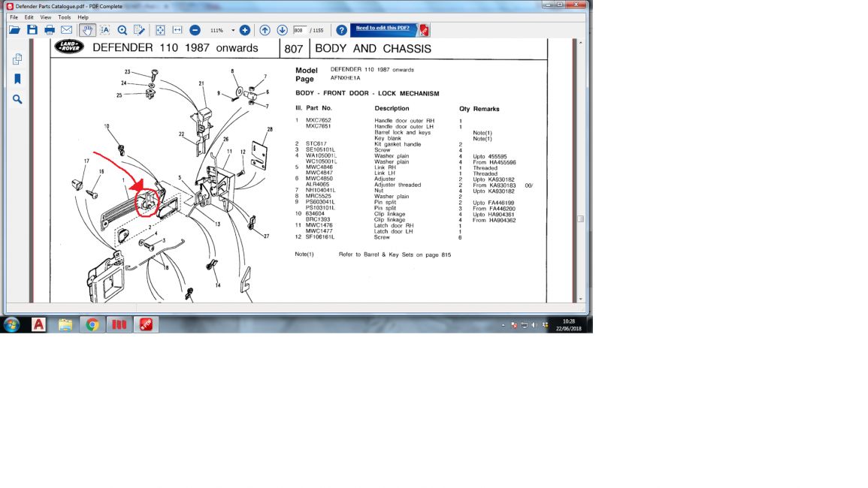
Task: Click page code AFNXHE1A
Action: point(346,78)
